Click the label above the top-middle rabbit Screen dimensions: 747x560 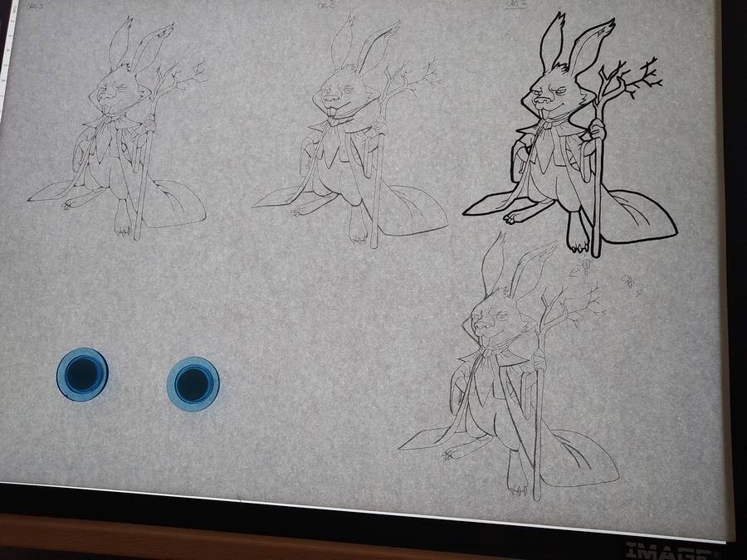325,5
